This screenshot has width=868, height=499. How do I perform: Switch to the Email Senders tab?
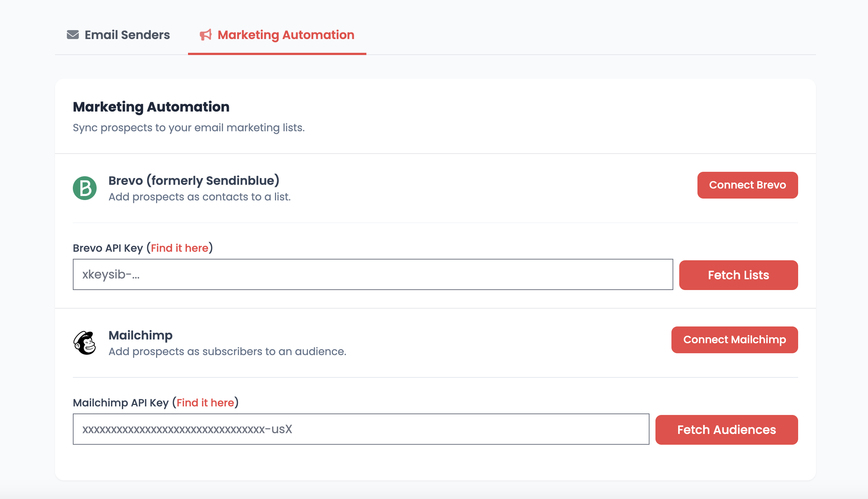coord(127,35)
